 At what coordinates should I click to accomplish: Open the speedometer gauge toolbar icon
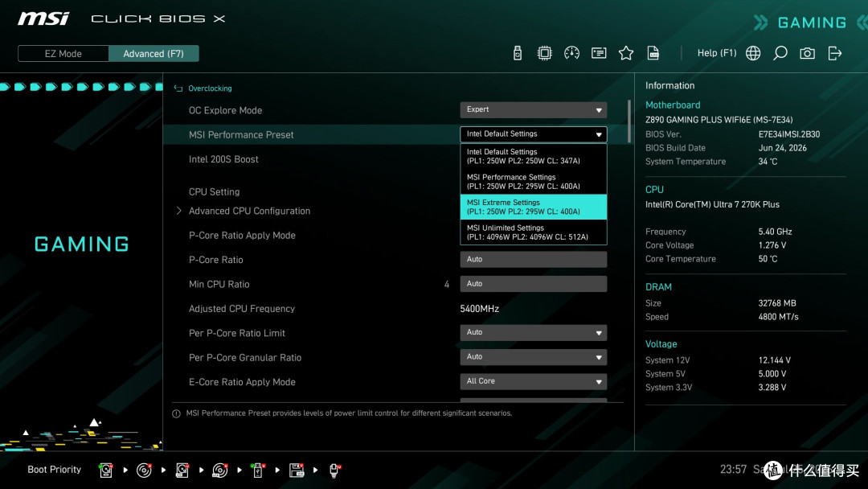point(572,53)
